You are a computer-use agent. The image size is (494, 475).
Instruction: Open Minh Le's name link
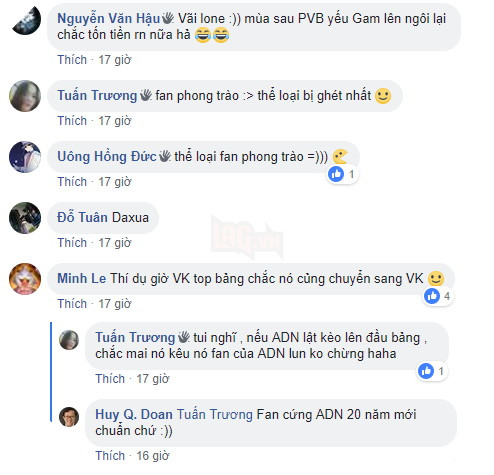82,278
